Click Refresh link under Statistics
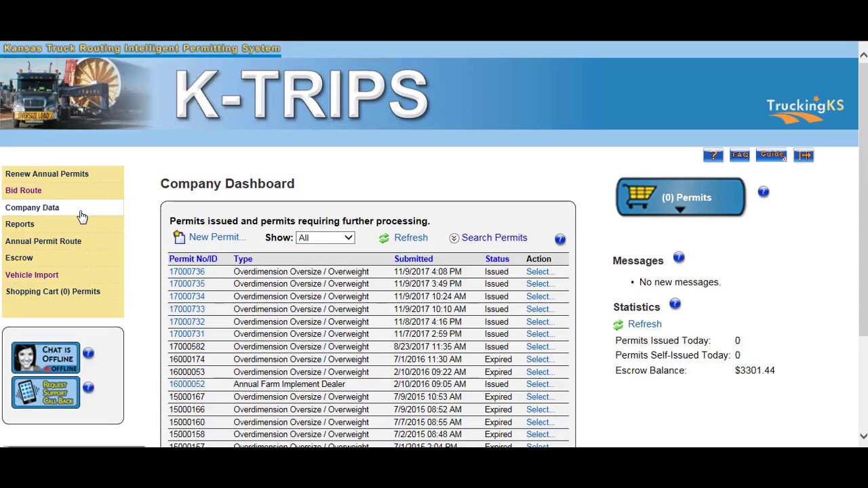Image resolution: width=868 pixels, height=488 pixels. click(645, 324)
